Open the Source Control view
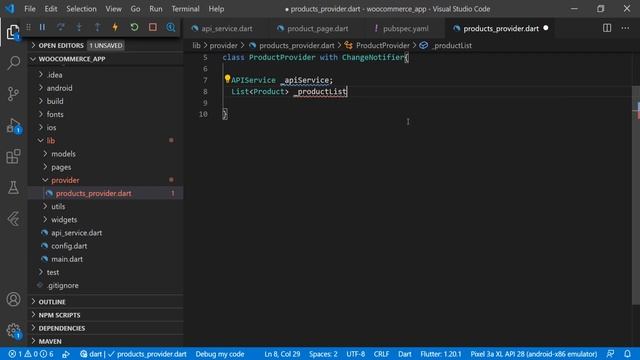This screenshot has height=360, width=640. pos(13,94)
